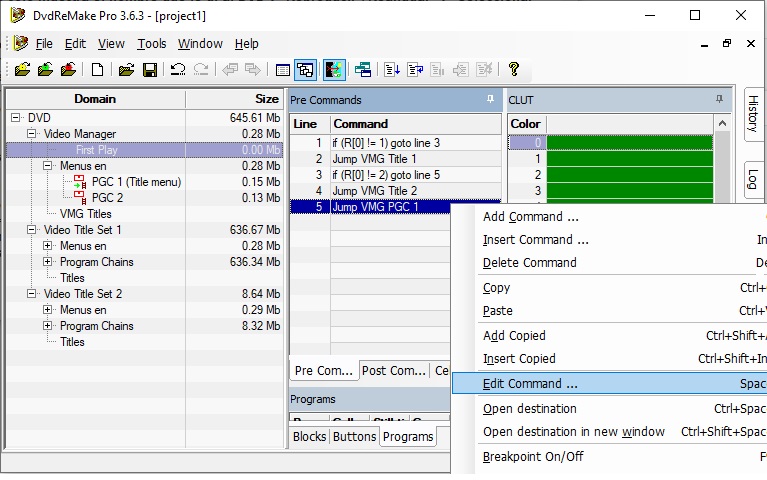This screenshot has height=480, width=767.
Task: Pin the CLUT panel
Action: click(719, 99)
